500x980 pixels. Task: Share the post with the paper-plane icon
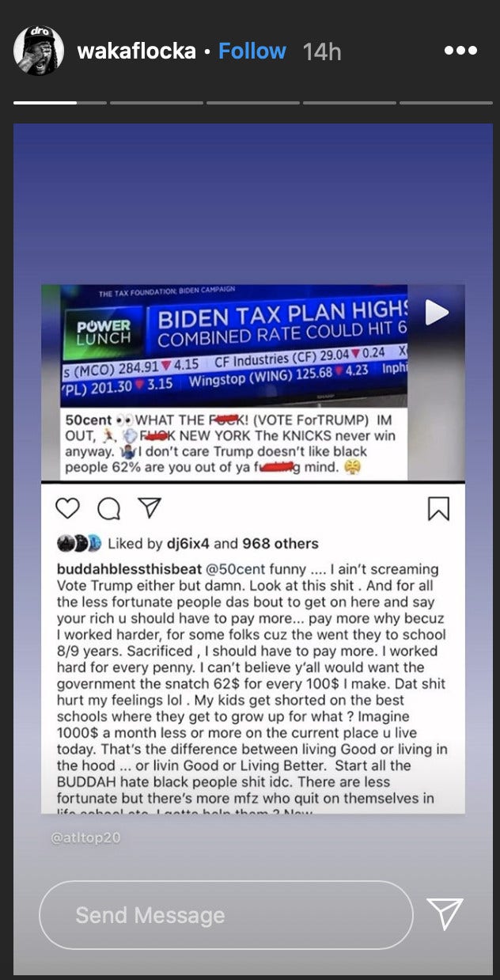coord(149,508)
